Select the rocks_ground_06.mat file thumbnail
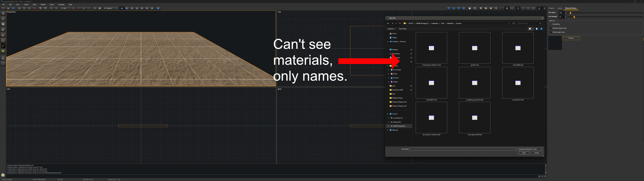Viewport: 644px width, 181px height. point(474,118)
